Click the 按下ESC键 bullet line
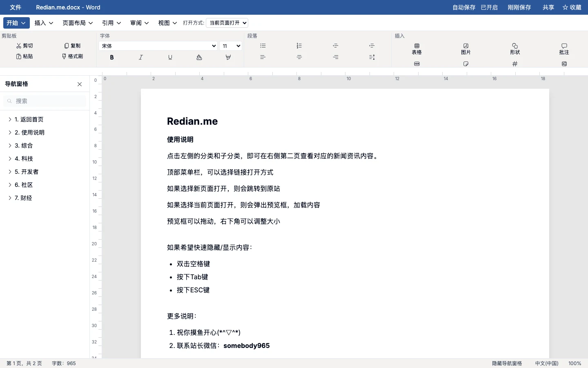Viewport: 588px width, 368px height. tap(193, 290)
